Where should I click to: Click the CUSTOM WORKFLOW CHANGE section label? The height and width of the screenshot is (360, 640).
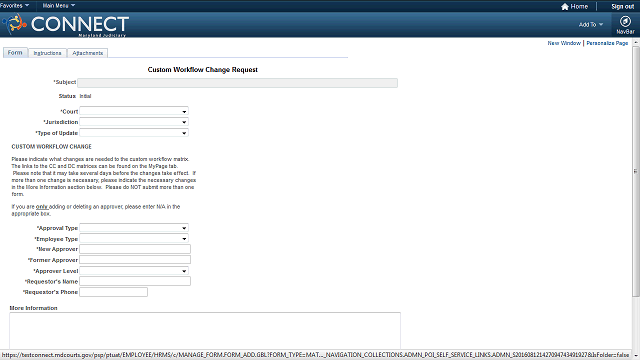pyautogui.click(x=51, y=147)
